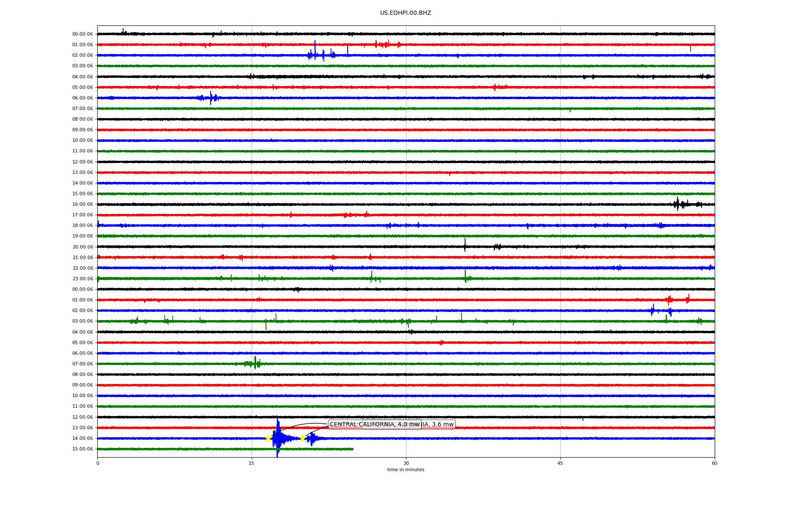The width and height of the screenshot is (812, 508).
Task: Click the earlier yellow star event marker
Action: coord(268,438)
